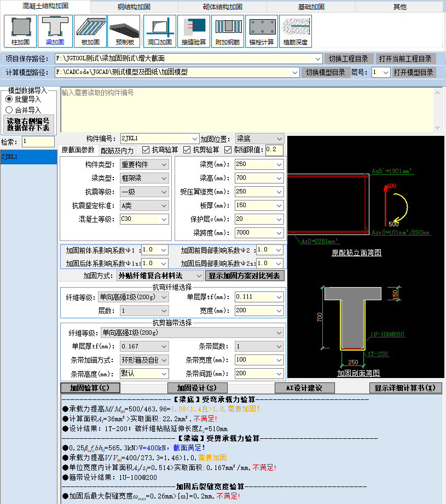The image size is (446, 504).
Task: Open the 锚栓计算 anchor bolt calculation tool
Action: [262, 31]
